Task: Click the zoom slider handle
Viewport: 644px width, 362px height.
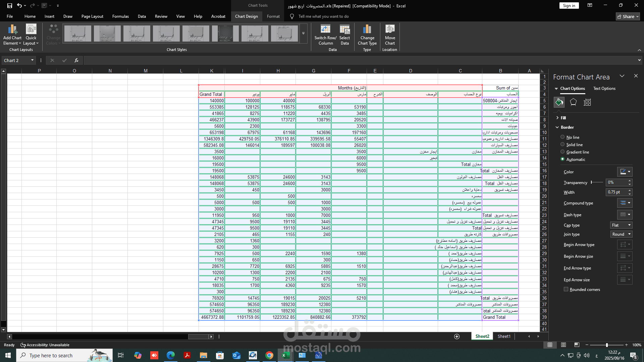Action: click(607, 345)
